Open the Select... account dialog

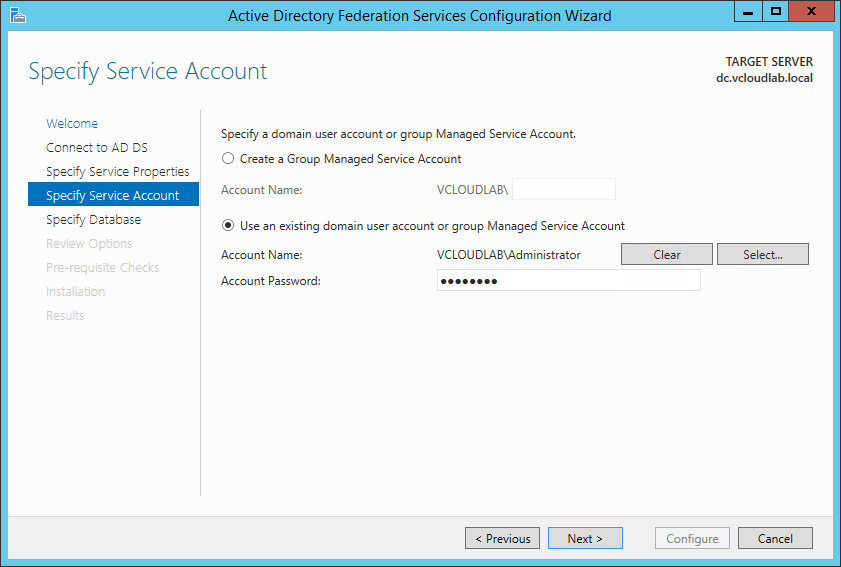point(763,254)
